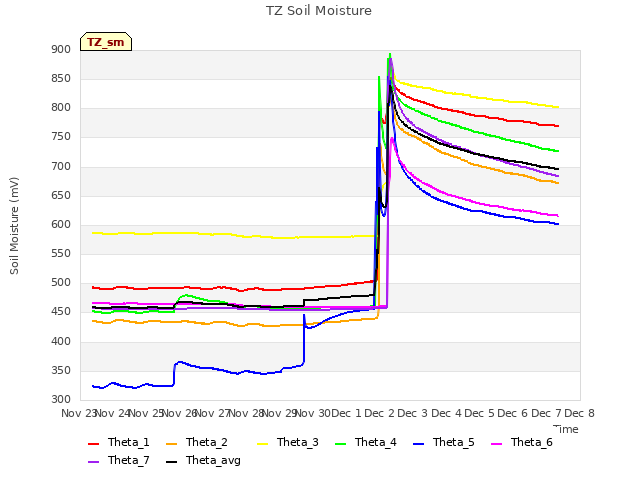Image resolution: width=640 pixels, height=480 pixels.
Task: Click the 850 y-axis tick label
Action: pyautogui.click(x=61, y=78)
